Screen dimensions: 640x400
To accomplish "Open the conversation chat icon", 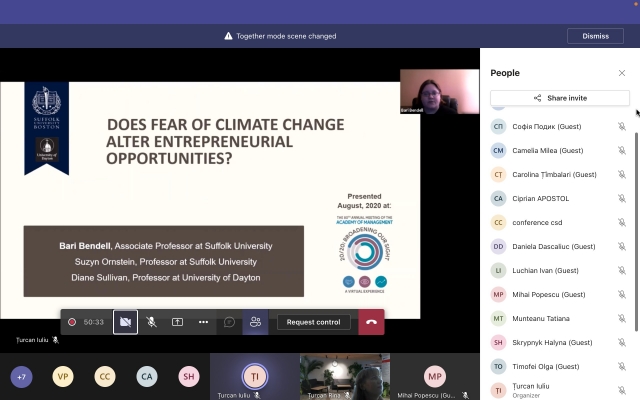I will (x=229, y=322).
